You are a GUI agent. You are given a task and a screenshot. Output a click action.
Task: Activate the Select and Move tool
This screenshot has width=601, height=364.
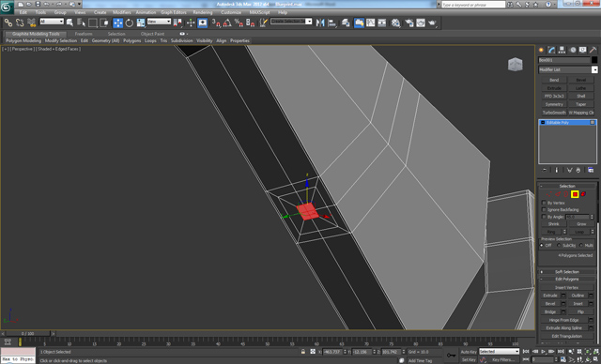tap(117, 23)
